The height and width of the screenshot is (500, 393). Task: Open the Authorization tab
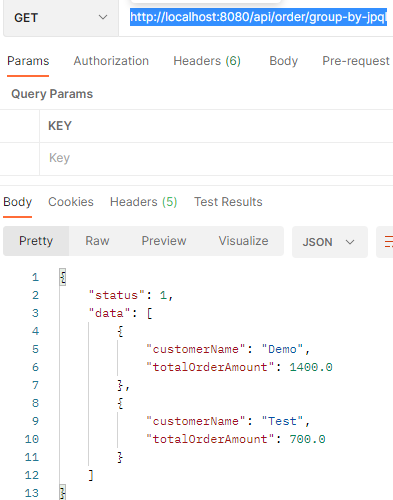pyautogui.click(x=111, y=61)
